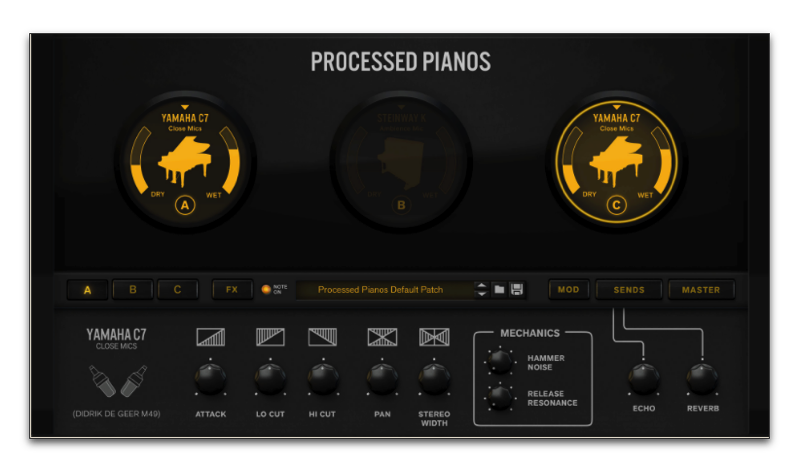
Task: Open the Processed Pianos Default Patch selector
Action: (385, 289)
